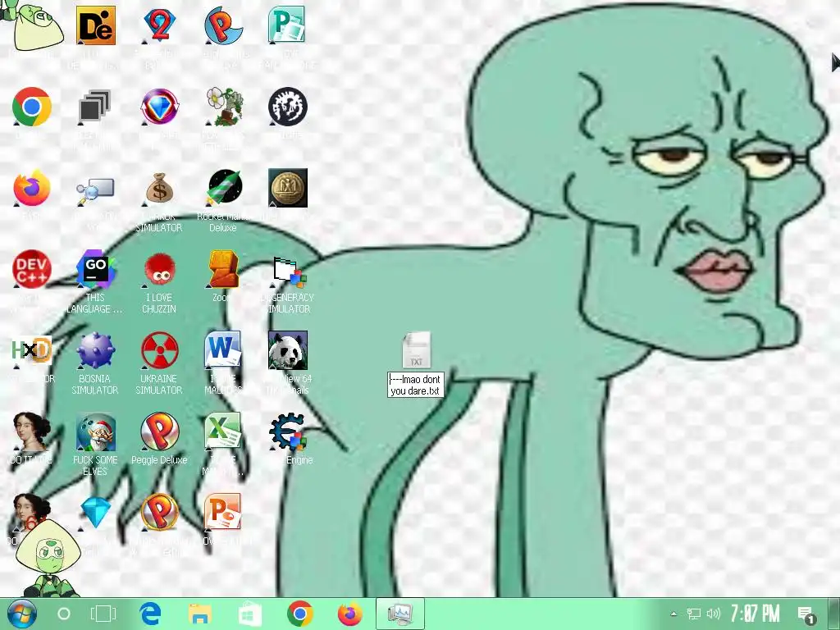Open File Explorer from the taskbar
This screenshot has width=840, height=630.
(x=200, y=614)
